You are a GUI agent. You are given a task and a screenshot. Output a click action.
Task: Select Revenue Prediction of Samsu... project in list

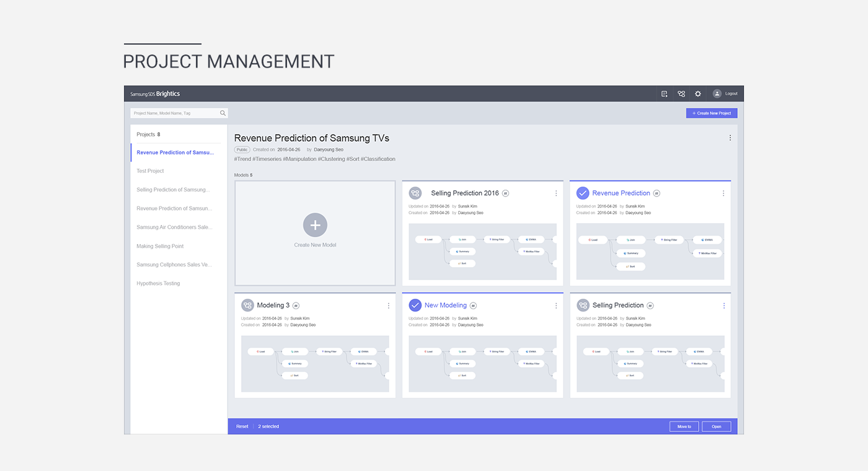(175, 152)
